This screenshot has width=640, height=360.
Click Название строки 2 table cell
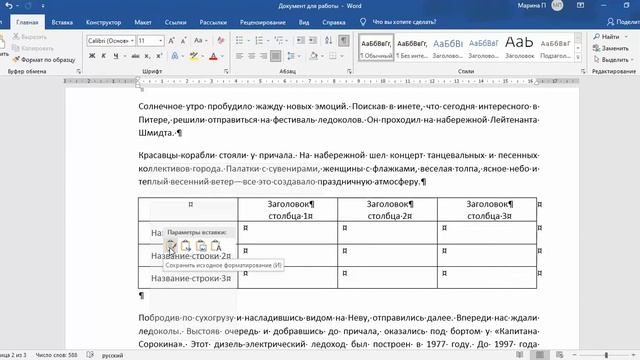pos(188,256)
